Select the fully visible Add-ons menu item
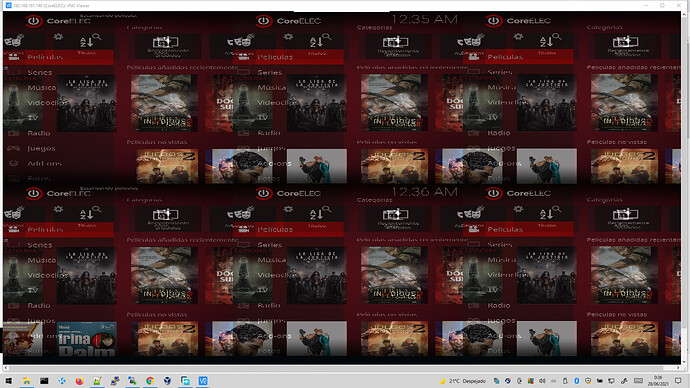Viewport: 690px width, 388px height. pos(44,164)
